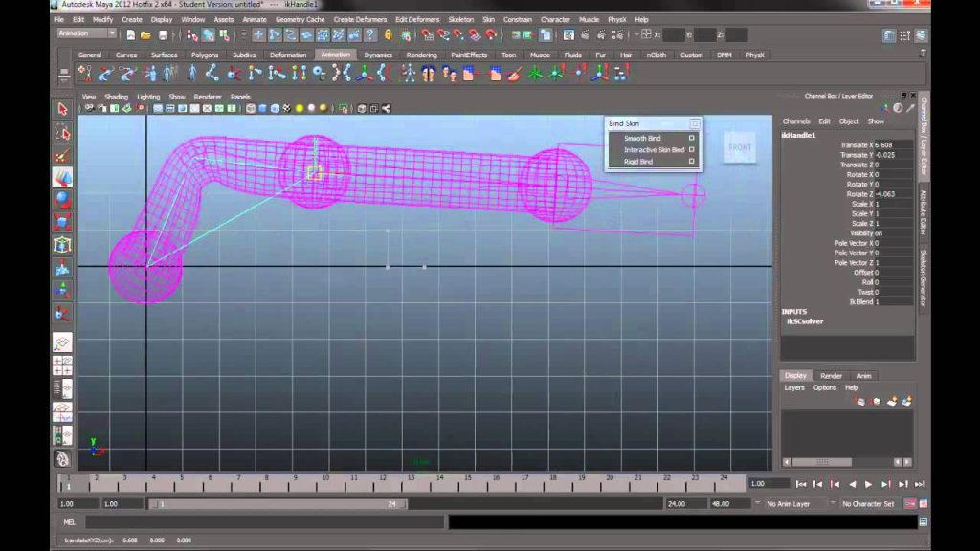Choose the Paint Selection tool
The height and width of the screenshot is (551, 980).
click(62, 156)
